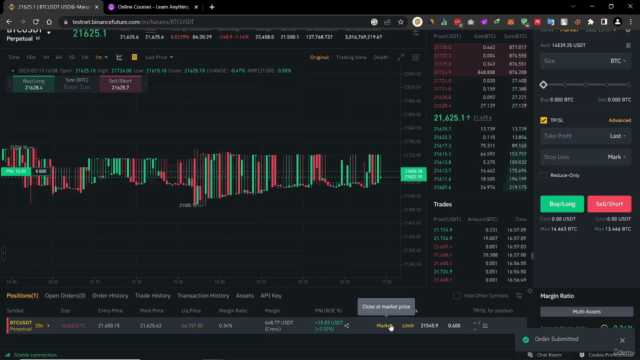Open the technical indicators chart icon
The width and height of the screenshot is (640, 360).
119,57
